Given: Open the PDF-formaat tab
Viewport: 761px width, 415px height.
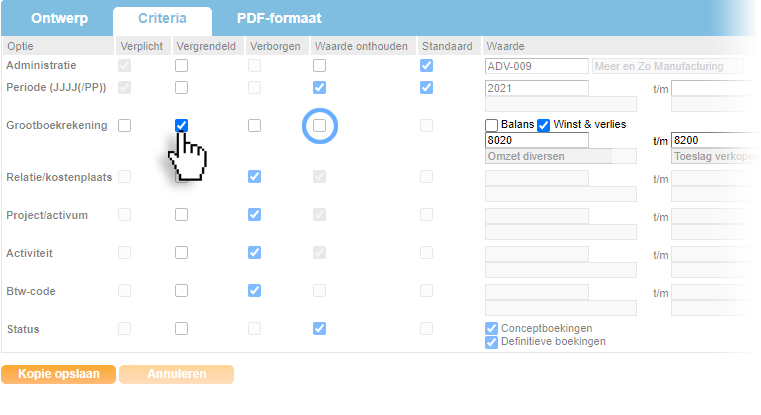Looking at the screenshot, I should 279,19.
